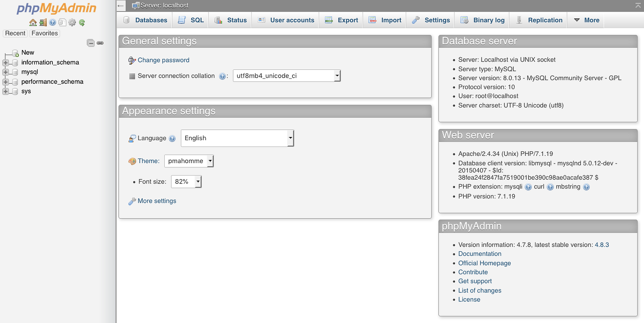Select the sys database
644x323 pixels.
pyautogui.click(x=26, y=91)
